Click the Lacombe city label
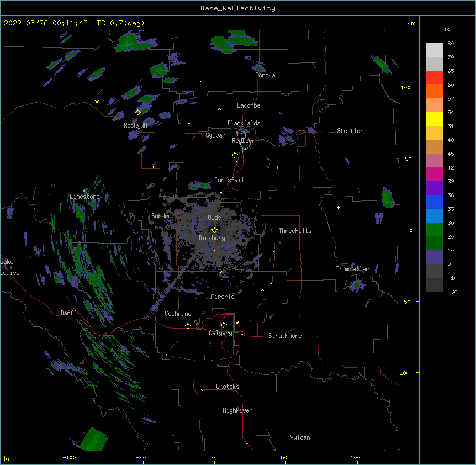 [x=248, y=105]
